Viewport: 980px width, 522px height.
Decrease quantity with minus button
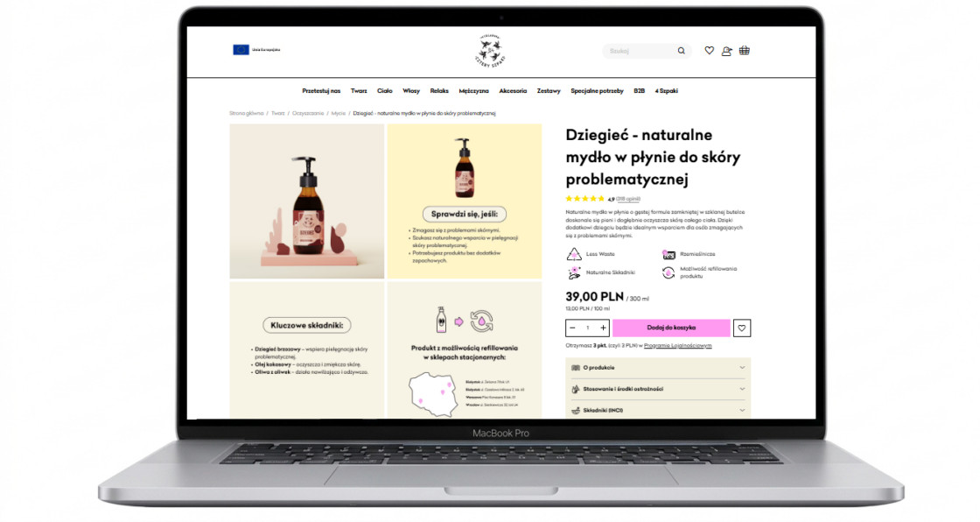[573, 328]
